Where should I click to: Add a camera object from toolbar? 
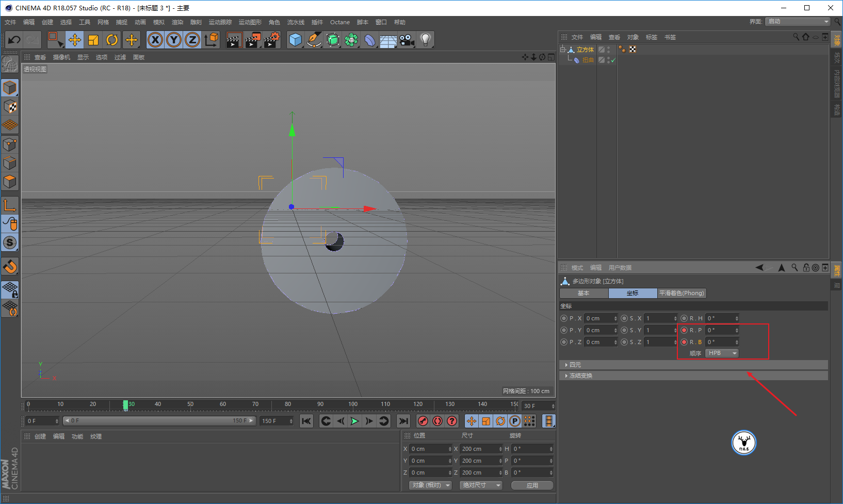(407, 40)
